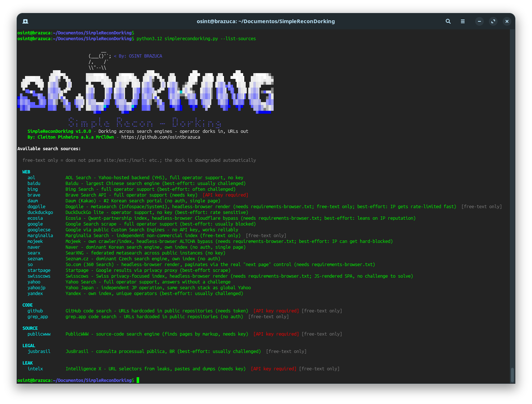
Task: Select the 'marginalia' source name
Action: point(40,236)
